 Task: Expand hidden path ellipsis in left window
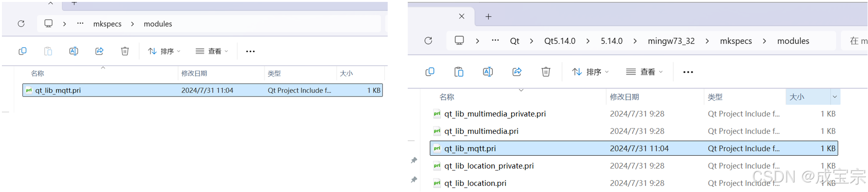tap(80, 23)
